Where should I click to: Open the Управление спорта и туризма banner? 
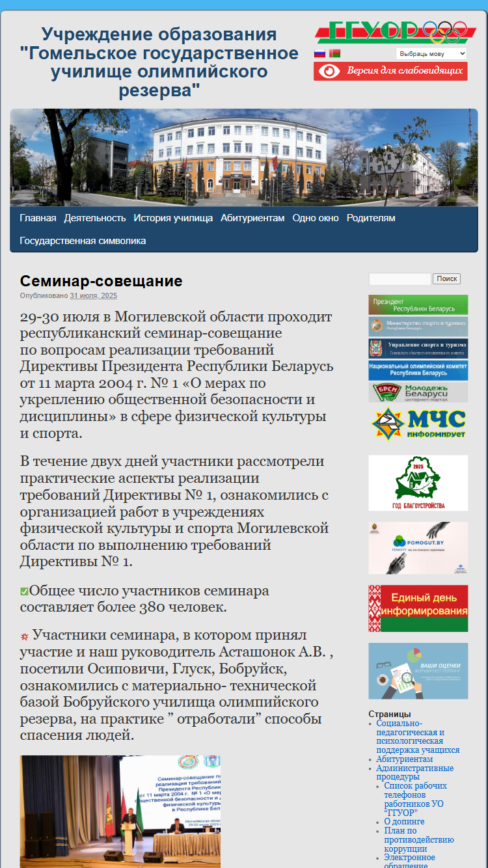tap(418, 348)
